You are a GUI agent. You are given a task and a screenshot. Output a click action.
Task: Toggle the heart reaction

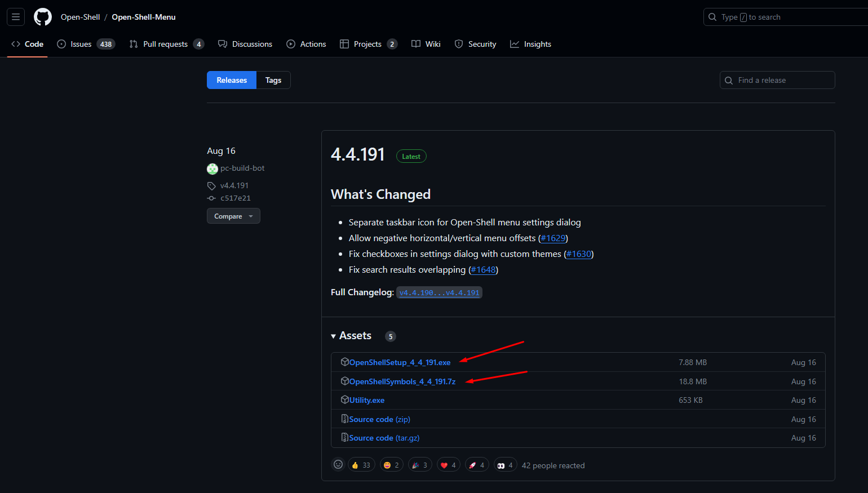449,465
